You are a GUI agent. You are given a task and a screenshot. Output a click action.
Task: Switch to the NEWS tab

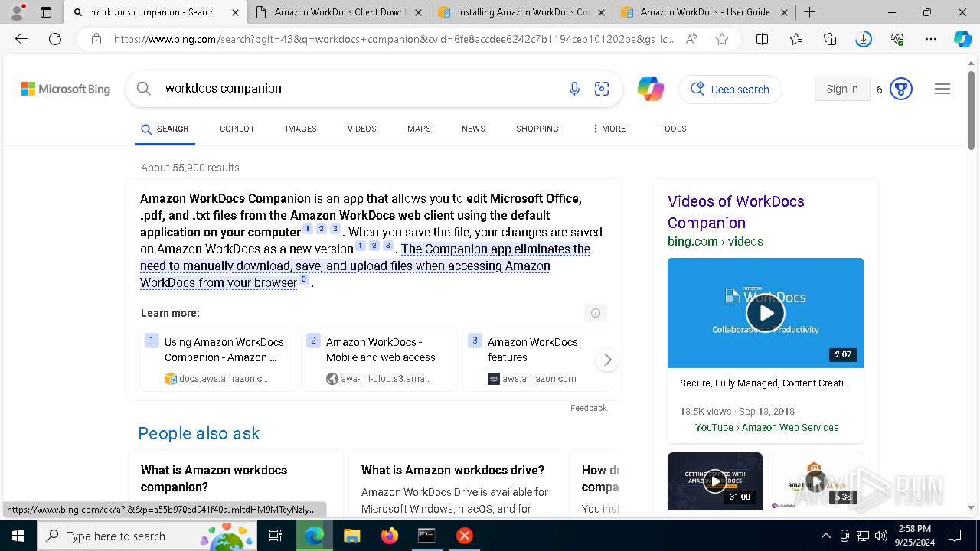click(x=473, y=129)
